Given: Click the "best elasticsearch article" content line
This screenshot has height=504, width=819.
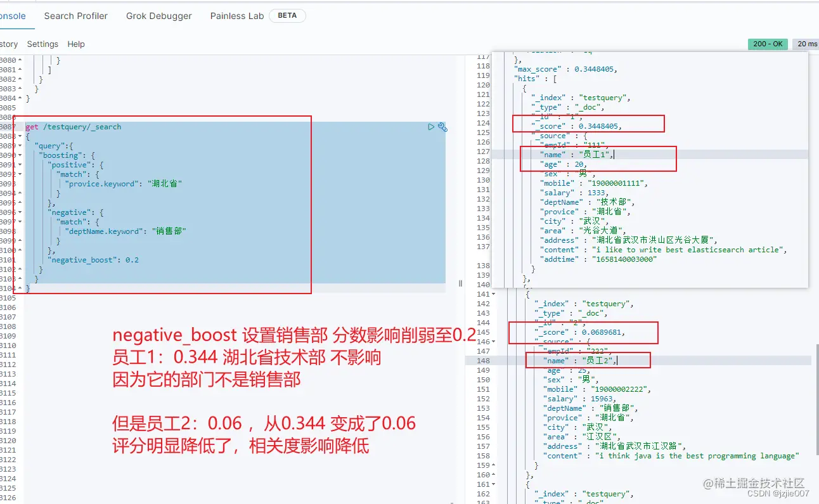Looking at the screenshot, I should tap(664, 250).
